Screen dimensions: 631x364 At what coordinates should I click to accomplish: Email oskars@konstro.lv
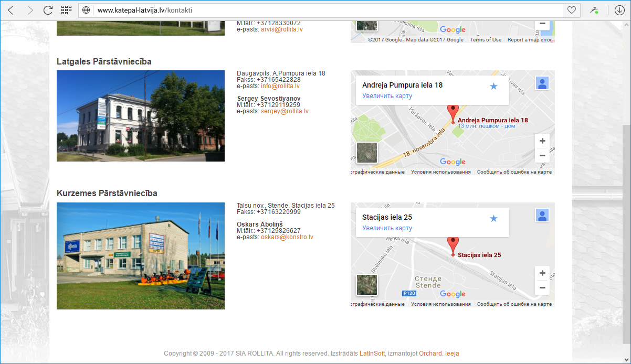tap(287, 237)
